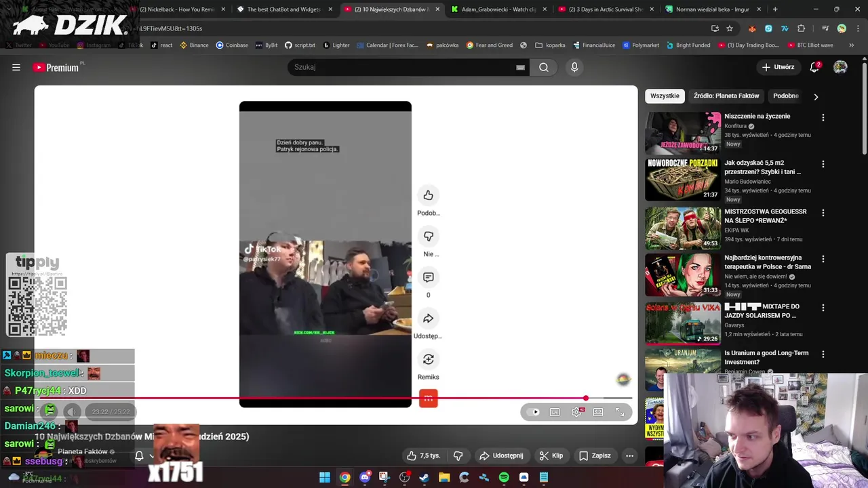Image resolution: width=868 pixels, height=488 pixels.
Task: Start voice search with microphone icon
Action: coord(574,67)
